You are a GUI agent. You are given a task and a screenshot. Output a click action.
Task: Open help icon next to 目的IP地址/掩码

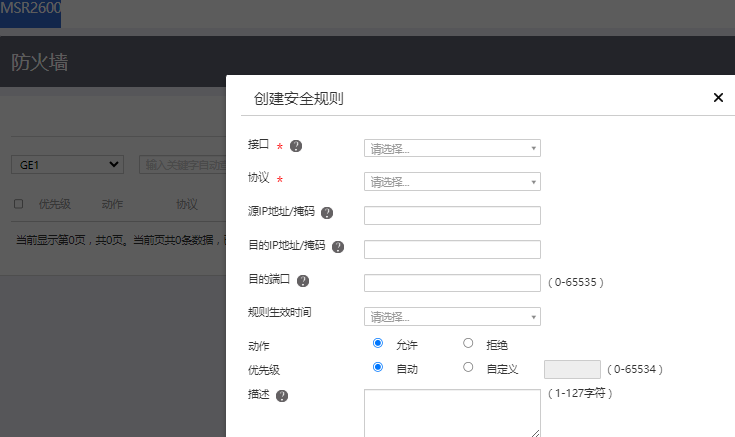point(338,247)
